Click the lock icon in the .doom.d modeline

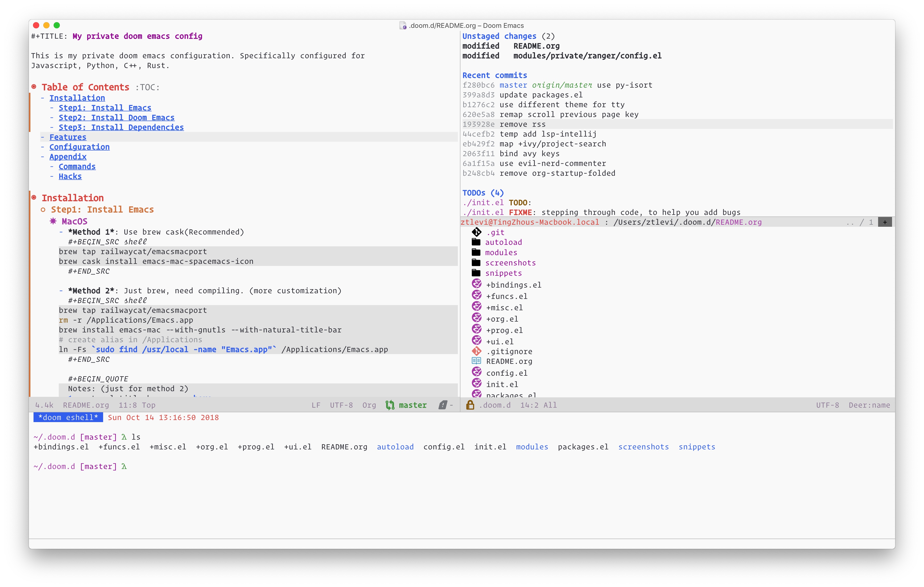pos(470,405)
